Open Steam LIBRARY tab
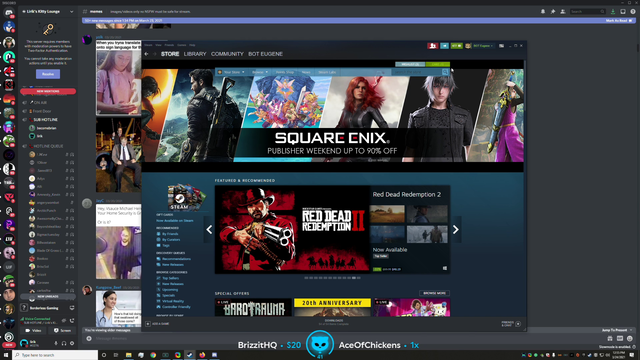The image size is (640, 360). click(195, 54)
